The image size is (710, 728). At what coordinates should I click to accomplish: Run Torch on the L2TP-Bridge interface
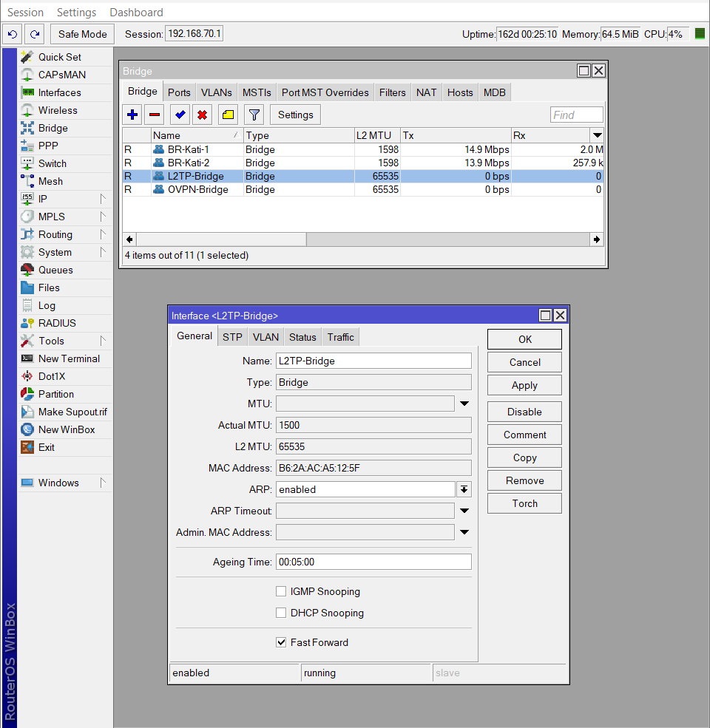pyautogui.click(x=524, y=503)
